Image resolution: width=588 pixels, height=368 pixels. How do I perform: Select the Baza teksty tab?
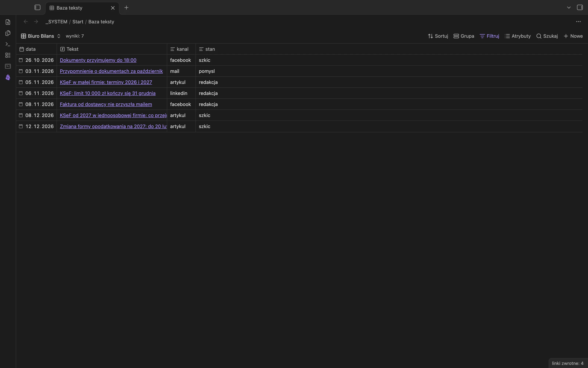tap(82, 8)
